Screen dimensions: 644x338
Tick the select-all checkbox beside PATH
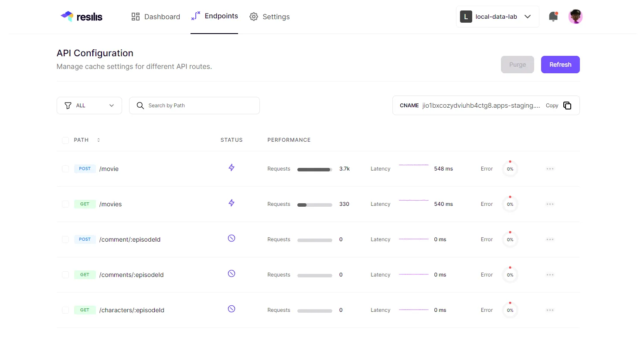tap(65, 140)
